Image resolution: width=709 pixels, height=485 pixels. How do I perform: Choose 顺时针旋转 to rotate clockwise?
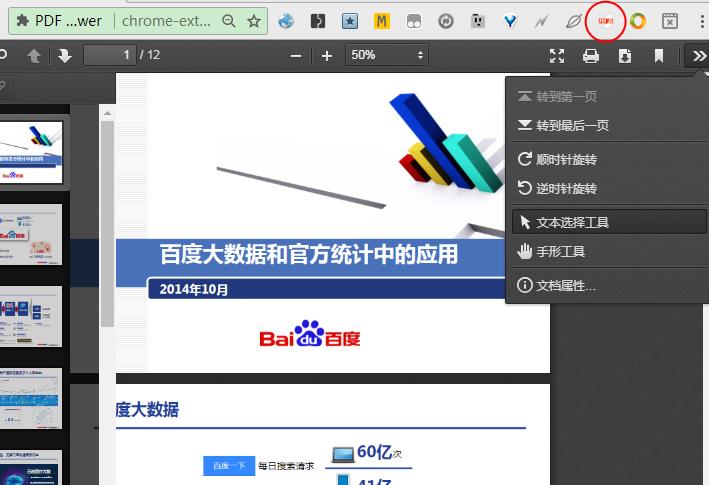coord(609,160)
